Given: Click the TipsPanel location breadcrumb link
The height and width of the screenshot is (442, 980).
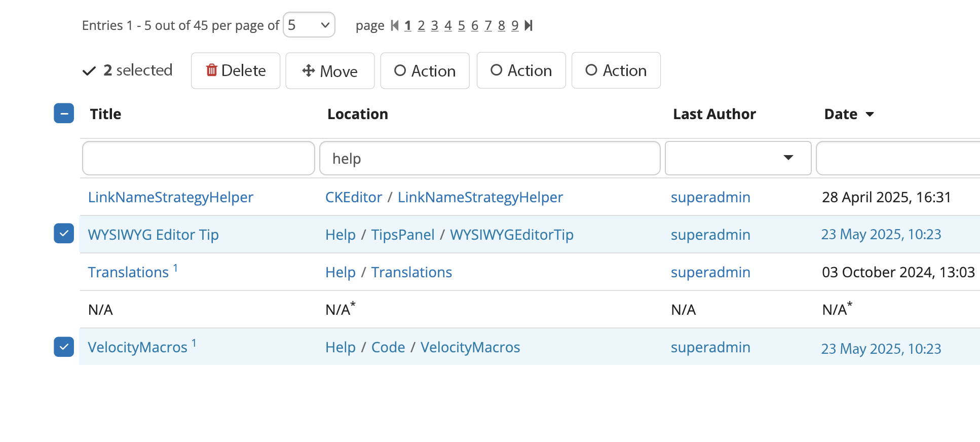Looking at the screenshot, I should point(402,235).
